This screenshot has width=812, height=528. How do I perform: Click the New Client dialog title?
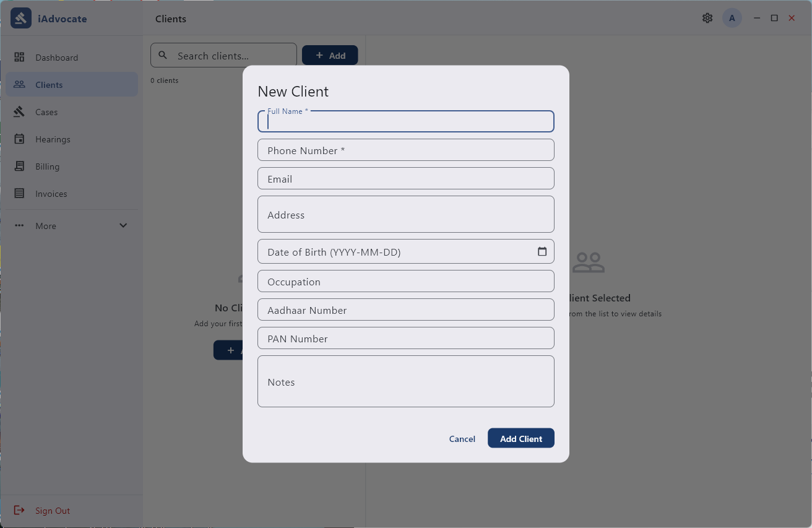[293, 92]
